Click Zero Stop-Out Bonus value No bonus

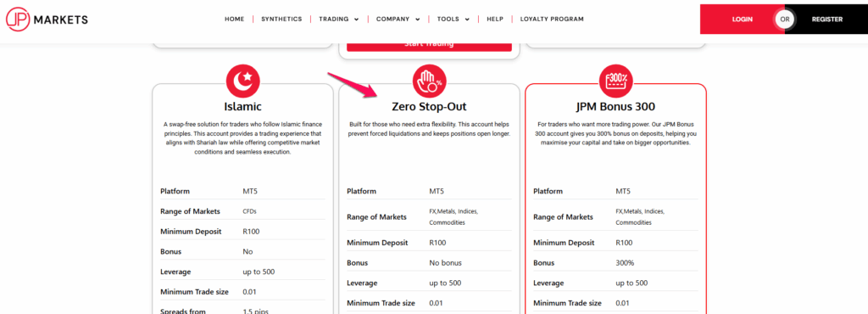(x=445, y=263)
